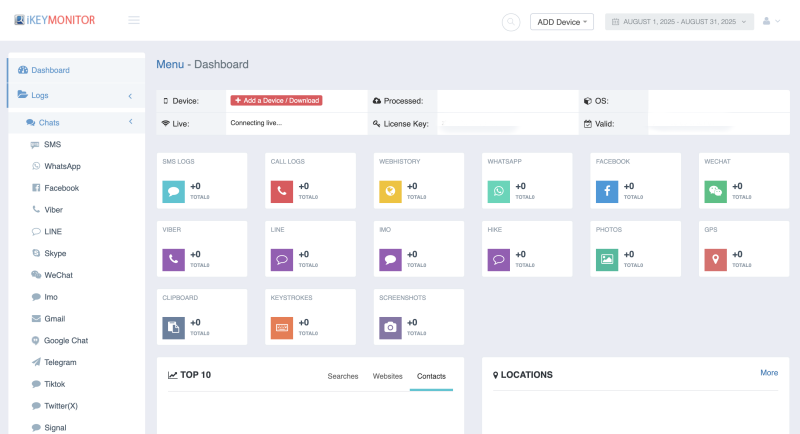
Task: Open the ADD Device dropdown
Action: coord(562,22)
